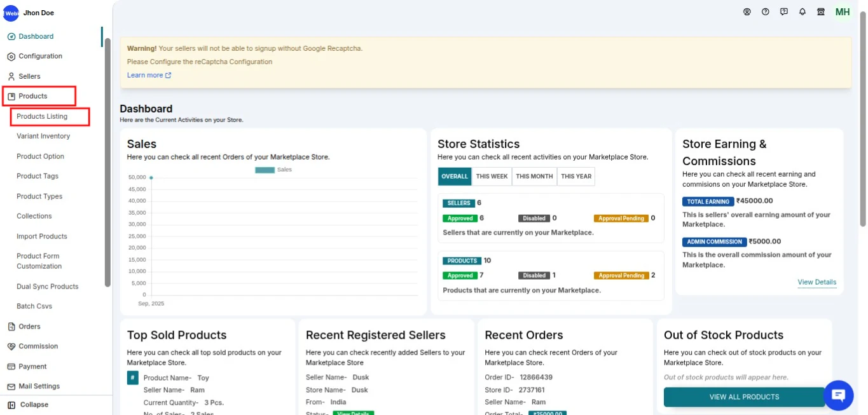
Task: Open Products Listing in sidebar
Action: [x=42, y=116]
